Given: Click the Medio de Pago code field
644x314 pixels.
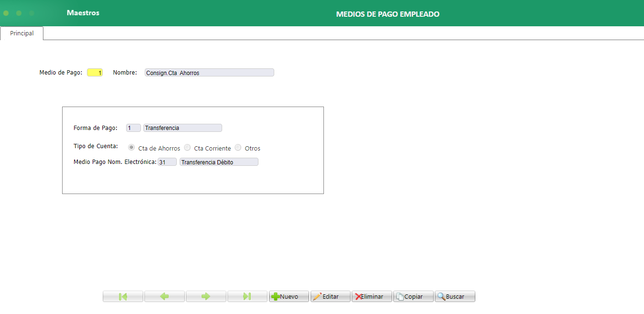Looking at the screenshot, I should pyautogui.click(x=95, y=73).
